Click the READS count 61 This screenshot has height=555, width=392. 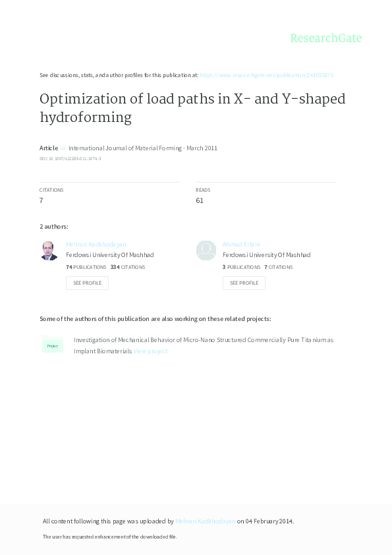(x=199, y=200)
